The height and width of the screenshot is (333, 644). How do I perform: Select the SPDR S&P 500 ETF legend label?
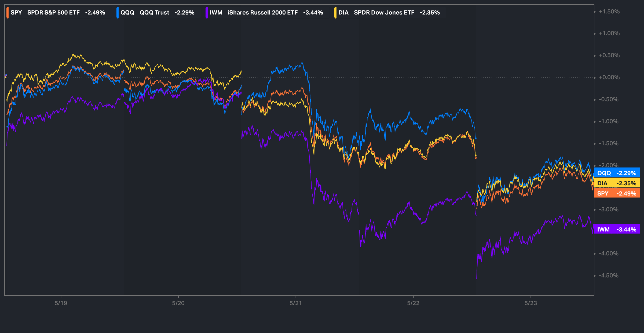click(x=53, y=13)
